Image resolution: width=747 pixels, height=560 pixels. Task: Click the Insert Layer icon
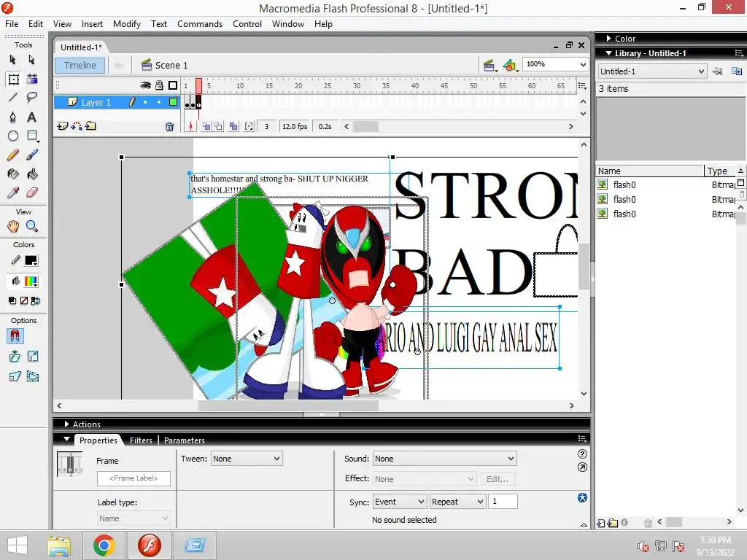[63, 126]
